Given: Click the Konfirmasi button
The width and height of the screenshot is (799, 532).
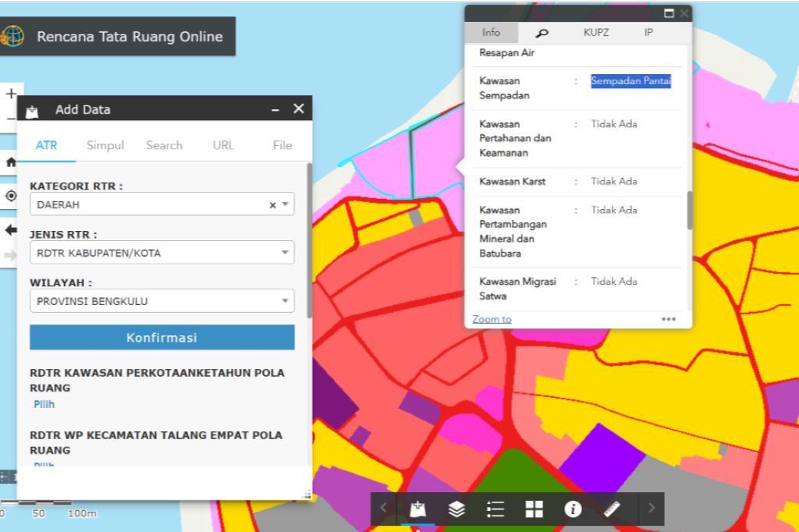Looking at the screenshot, I should tap(162, 337).
